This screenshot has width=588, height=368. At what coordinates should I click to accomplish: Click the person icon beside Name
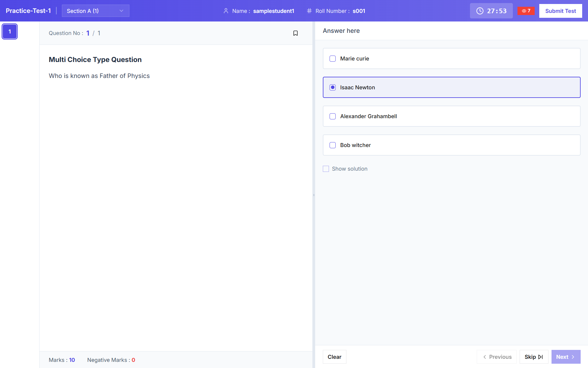point(226,11)
